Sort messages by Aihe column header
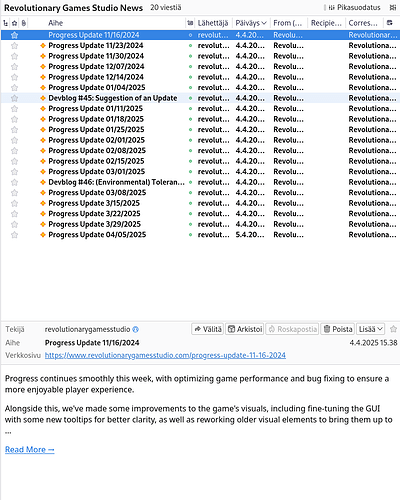 click(x=55, y=23)
